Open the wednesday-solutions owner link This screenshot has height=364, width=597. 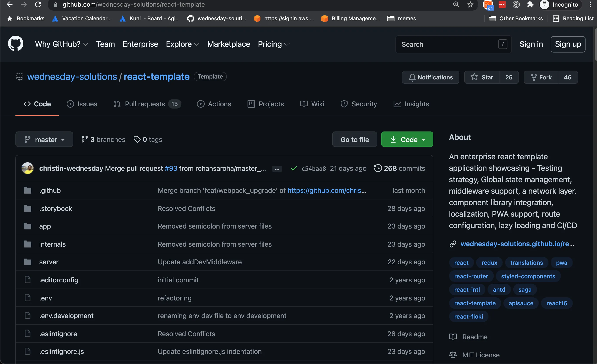[72, 77]
